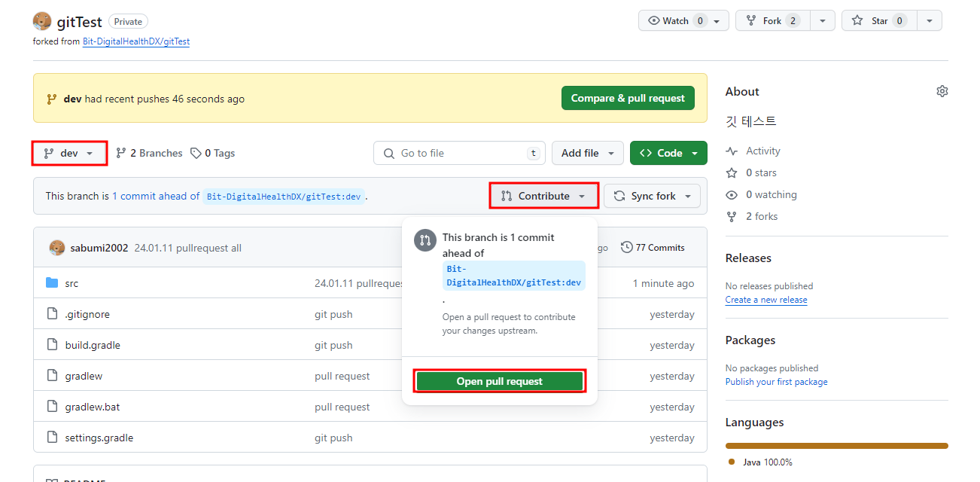Open the Watch notifications dropdown arrow
This screenshot has height=482, width=980.
717,21
